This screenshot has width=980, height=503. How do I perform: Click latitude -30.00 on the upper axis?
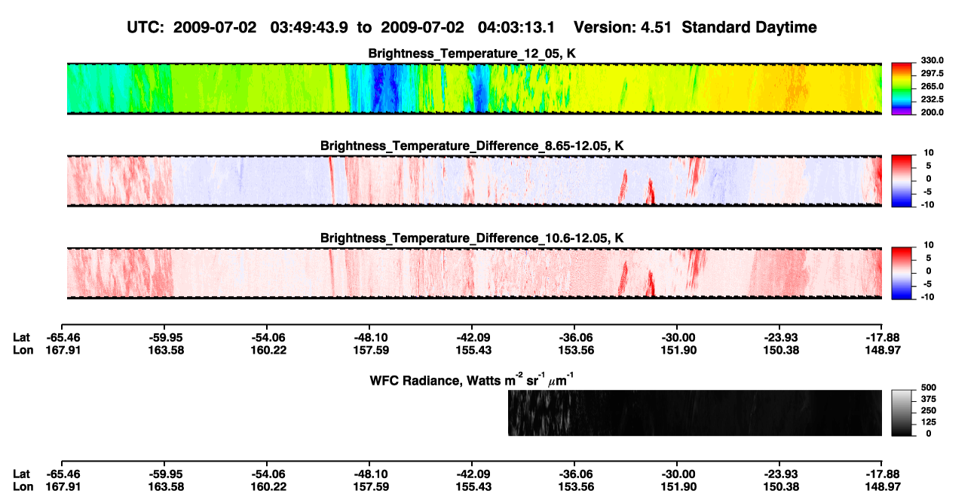[677, 339]
